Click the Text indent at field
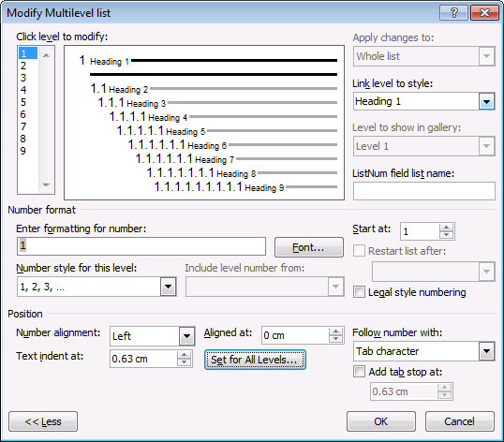The width and height of the screenshot is (504, 442). (143, 359)
